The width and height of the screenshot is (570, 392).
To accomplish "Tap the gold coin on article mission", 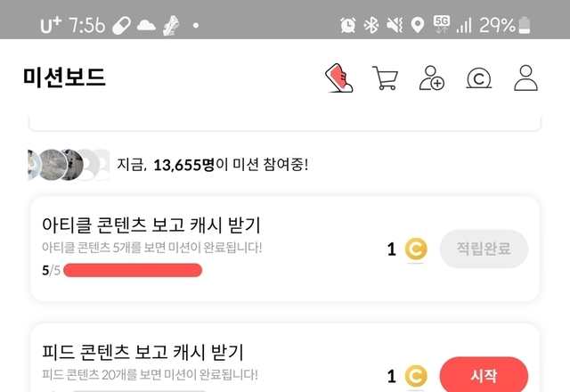I will point(415,249).
